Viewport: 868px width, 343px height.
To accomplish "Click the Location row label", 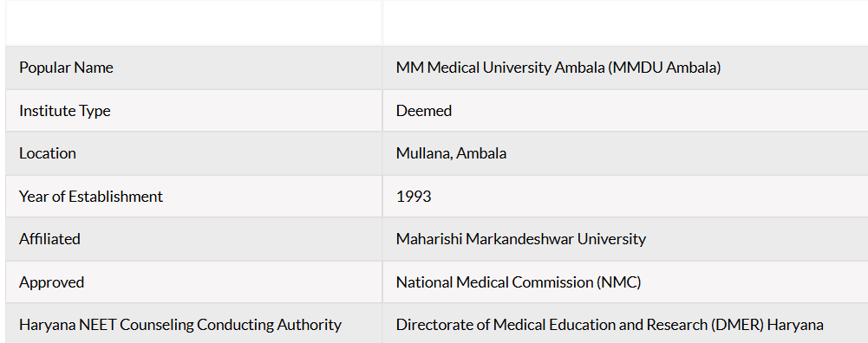I will pyautogui.click(x=48, y=153).
